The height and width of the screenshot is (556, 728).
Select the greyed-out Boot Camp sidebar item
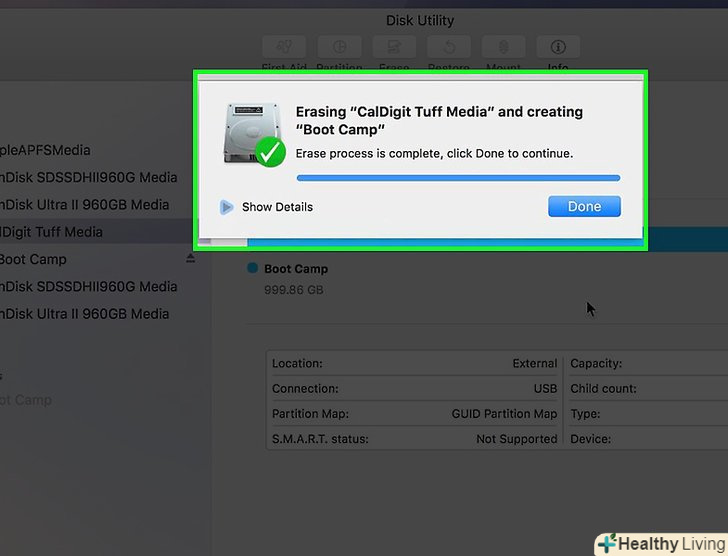tap(26, 400)
